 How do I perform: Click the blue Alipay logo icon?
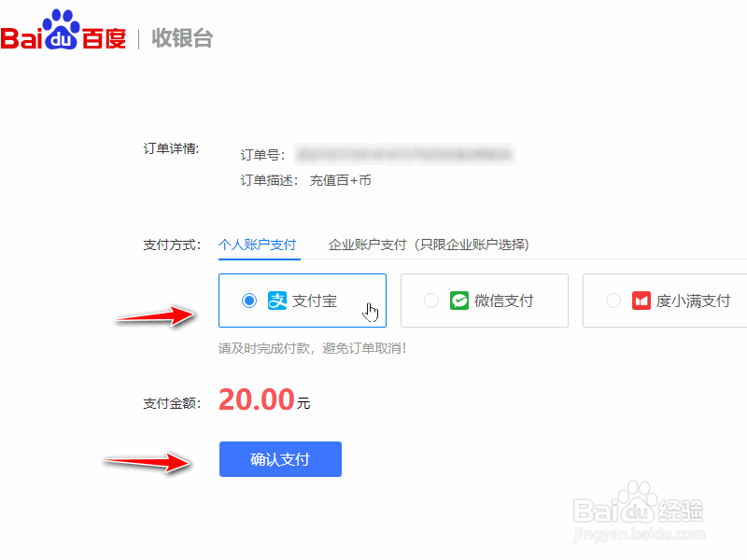point(277,301)
